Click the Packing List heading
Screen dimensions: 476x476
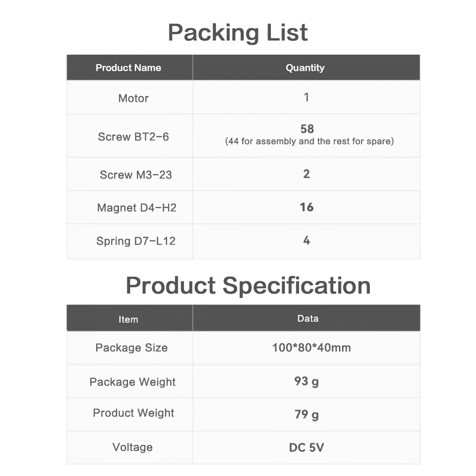click(238, 32)
